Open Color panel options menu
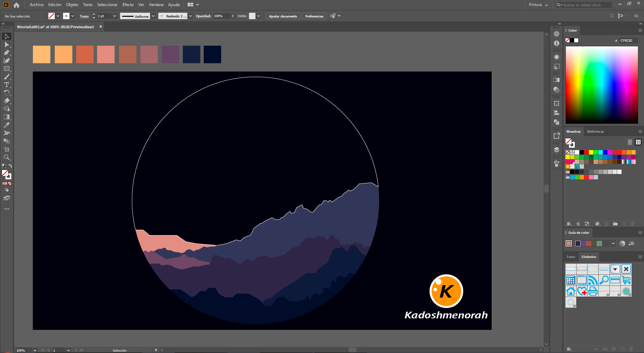644x353 pixels. (640, 31)
